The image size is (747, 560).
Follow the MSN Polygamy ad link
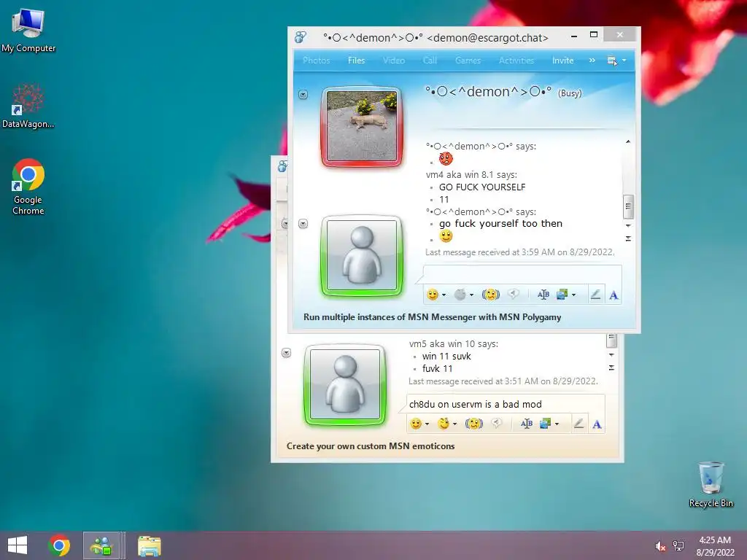pos(432,317)
